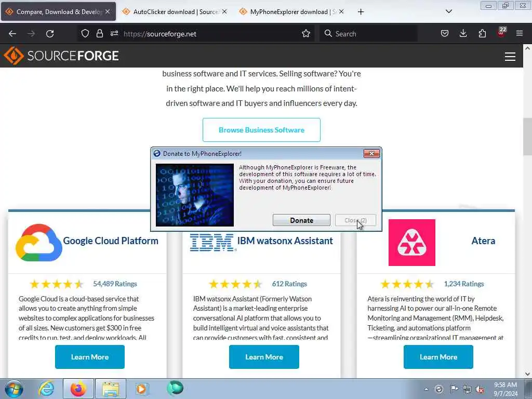Open the SourceForge hamburger menu
This screenshot has height=399, width=532.
click(510, 56)
